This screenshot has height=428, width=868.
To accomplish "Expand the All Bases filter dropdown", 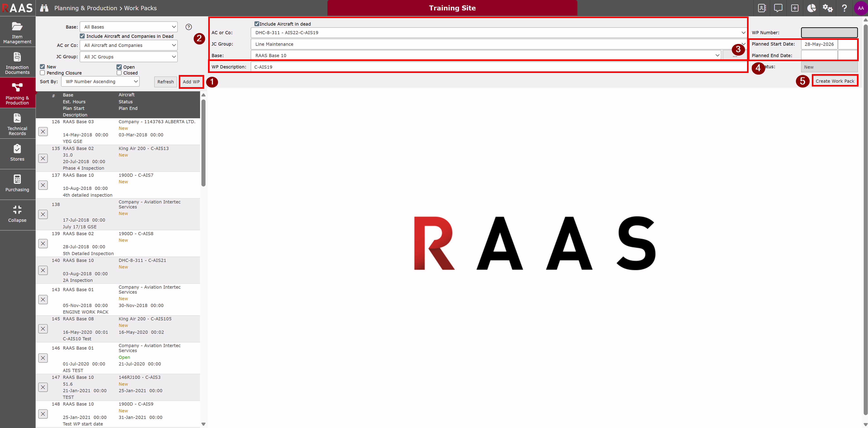I will (129, 27).
